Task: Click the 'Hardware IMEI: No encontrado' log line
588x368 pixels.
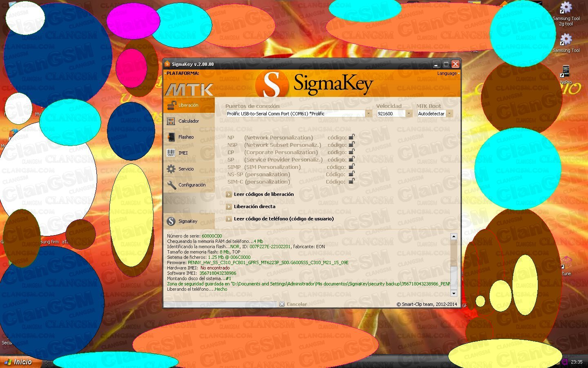Action: (x=198, y=268)
